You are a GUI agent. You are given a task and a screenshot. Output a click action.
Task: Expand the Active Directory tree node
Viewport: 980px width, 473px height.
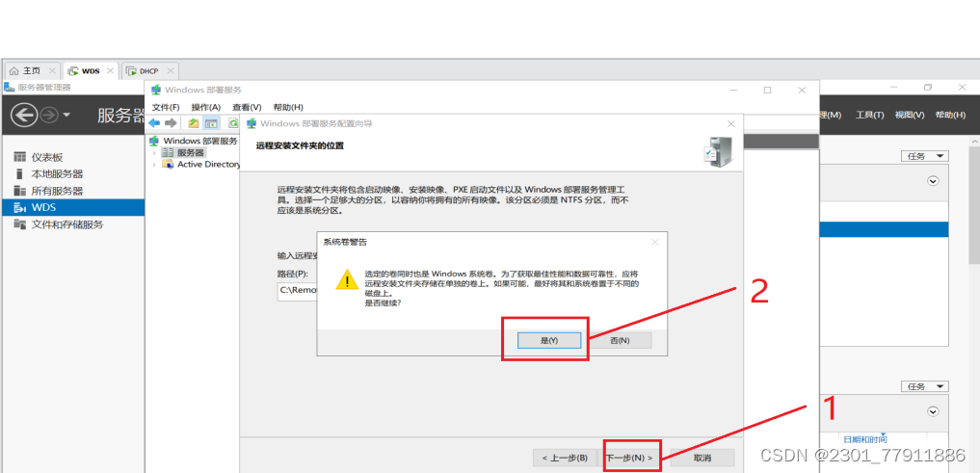154,165
